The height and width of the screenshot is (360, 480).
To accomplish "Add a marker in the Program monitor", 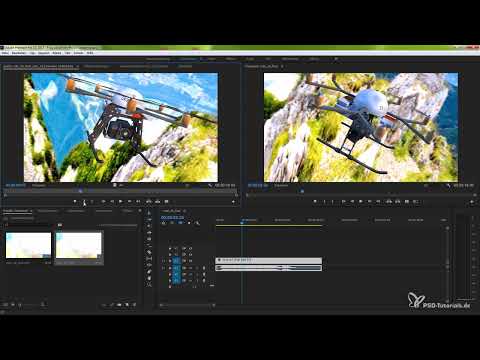I will [x=315, y=202].
